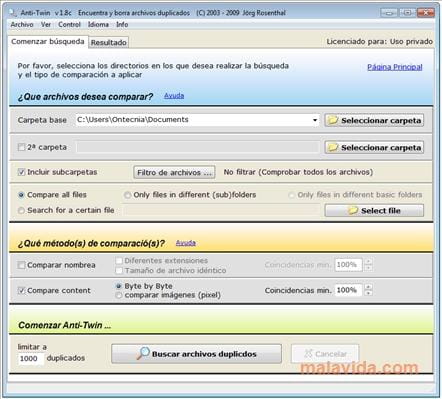This screenshot has height=399, width=442.
Task: Open the Info menu
Action: tap(122, 25)
